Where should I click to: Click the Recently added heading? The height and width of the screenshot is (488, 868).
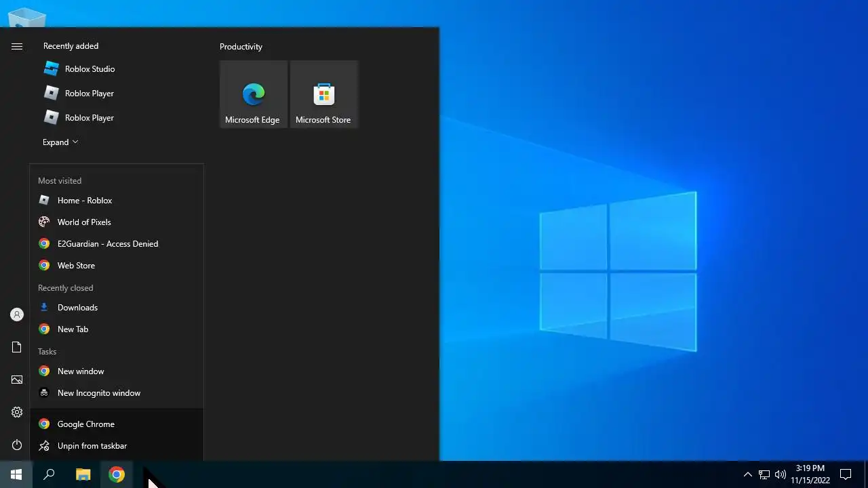(71, 46)
